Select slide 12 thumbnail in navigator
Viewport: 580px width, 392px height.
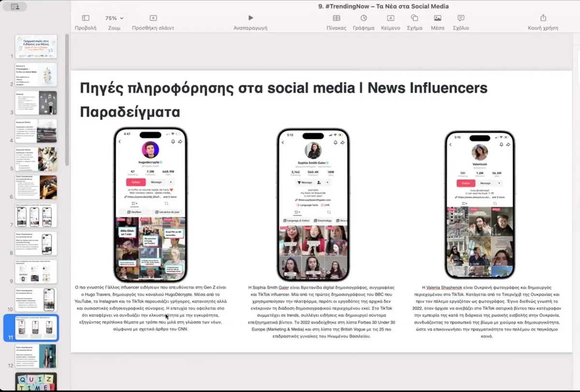[36, 356]
